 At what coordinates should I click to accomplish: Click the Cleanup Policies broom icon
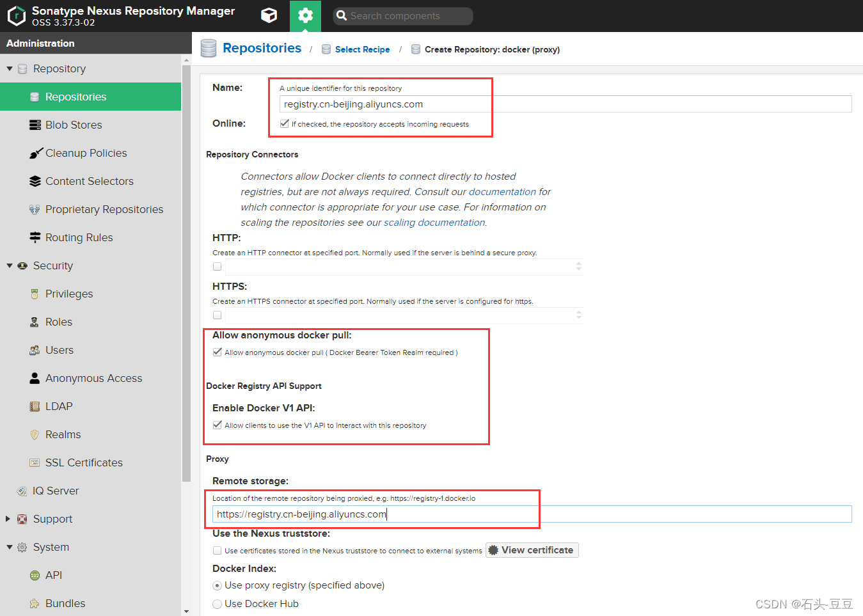click(x=35, y=153)
